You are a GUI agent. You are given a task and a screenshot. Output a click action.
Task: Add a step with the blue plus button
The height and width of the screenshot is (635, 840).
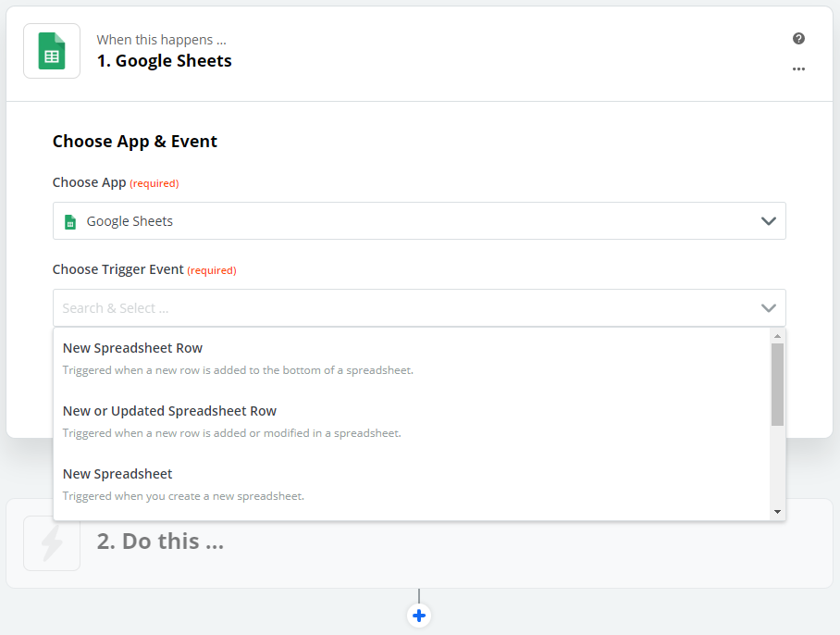click(x=419, y=616)
